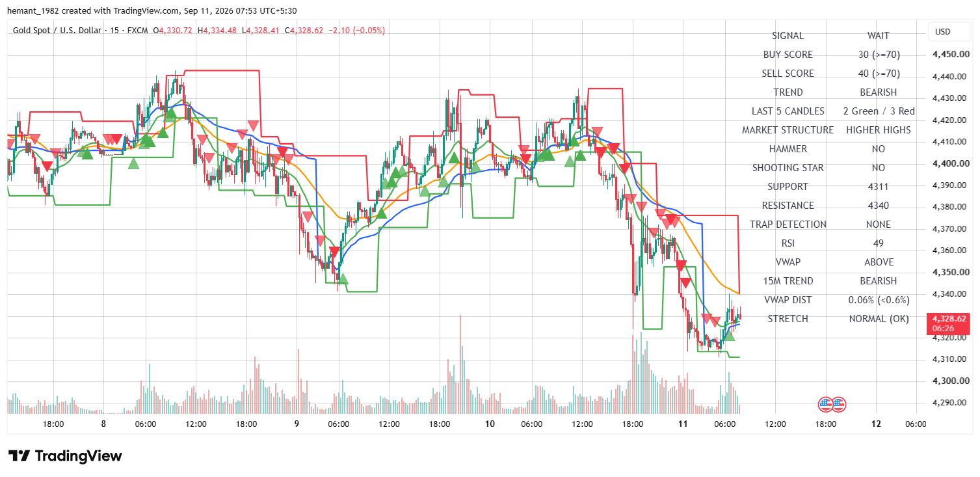Select the low value L4,328.41
Image resolution: width=980 pixels, height=477 pixels.
[x=261, y=31]
